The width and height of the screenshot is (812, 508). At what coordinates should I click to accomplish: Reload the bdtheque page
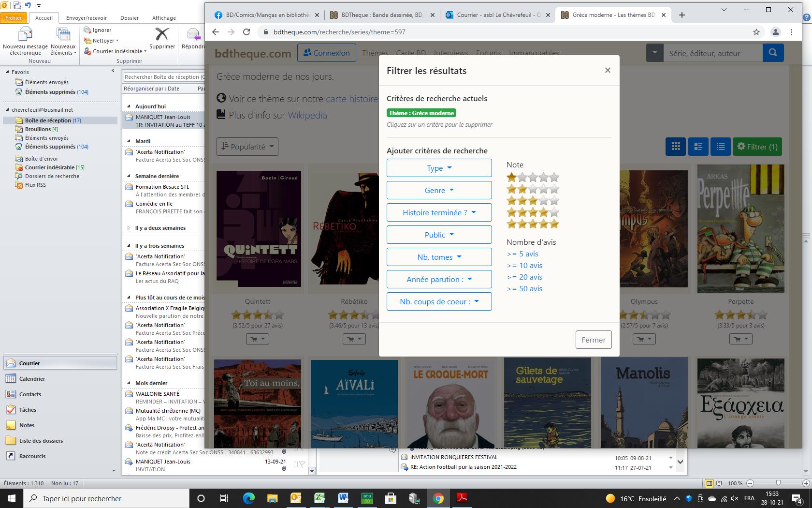(246, 32)
